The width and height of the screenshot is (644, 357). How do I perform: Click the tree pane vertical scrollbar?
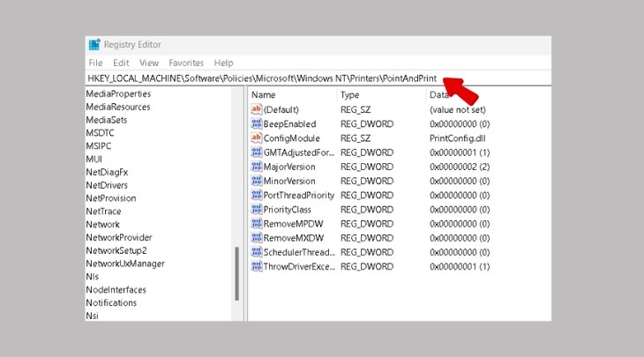(236, 273)
